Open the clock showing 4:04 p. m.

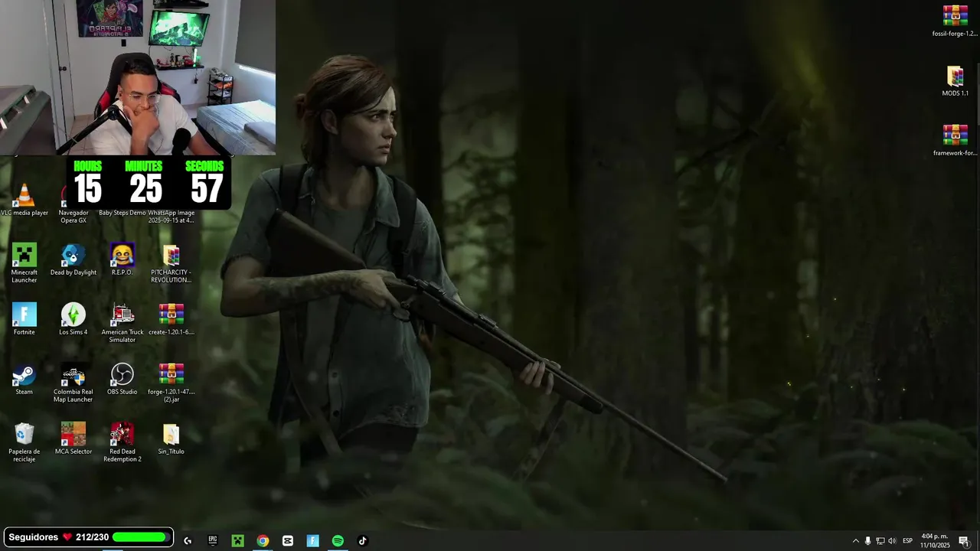(x=935, y=541)
